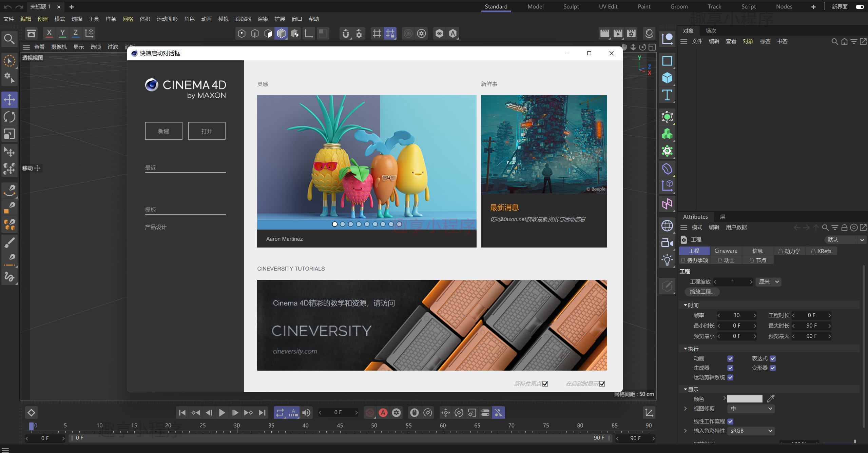Image resolution: width=868 pixels, height=453 pixels.
Task: Toggle the 新界面 switch
Action: 860,7
